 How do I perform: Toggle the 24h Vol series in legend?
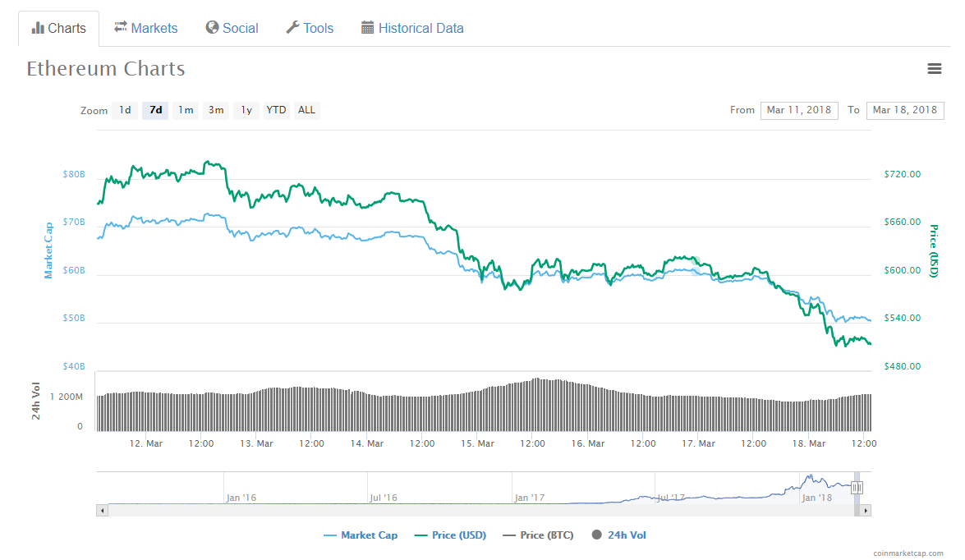click(x=619, y=535)
